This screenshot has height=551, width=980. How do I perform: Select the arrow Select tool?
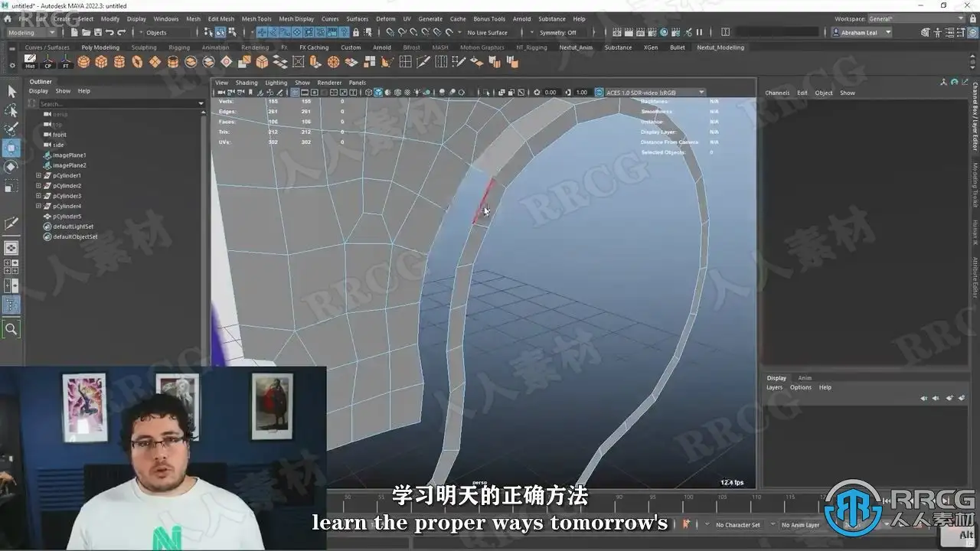click(x=11, y=92)
